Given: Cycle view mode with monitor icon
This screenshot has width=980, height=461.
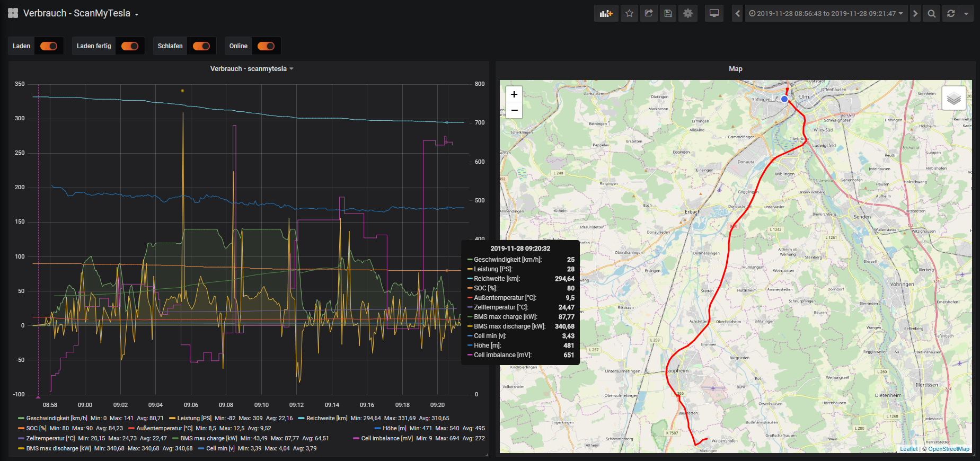Looking at the screenshot, I should coord(714,13).
